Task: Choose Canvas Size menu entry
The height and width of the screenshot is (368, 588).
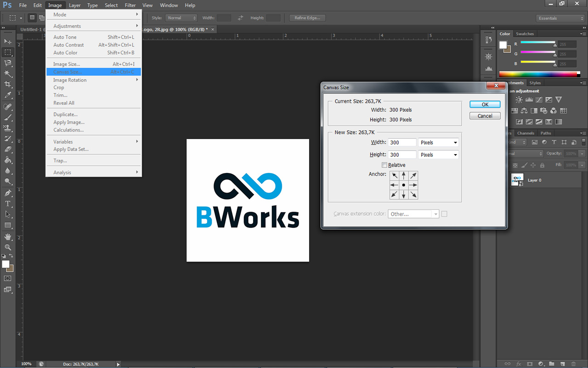Action: point(94,72)
